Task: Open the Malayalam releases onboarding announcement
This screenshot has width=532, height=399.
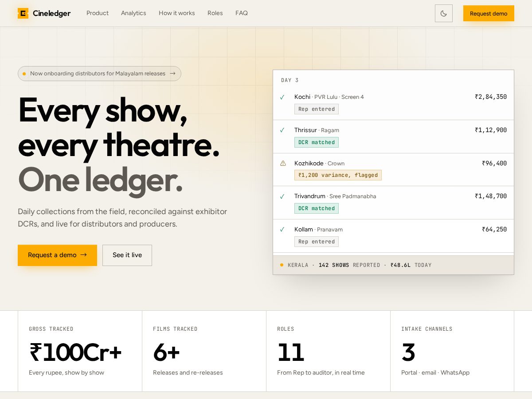Action: tap(99, 74)
